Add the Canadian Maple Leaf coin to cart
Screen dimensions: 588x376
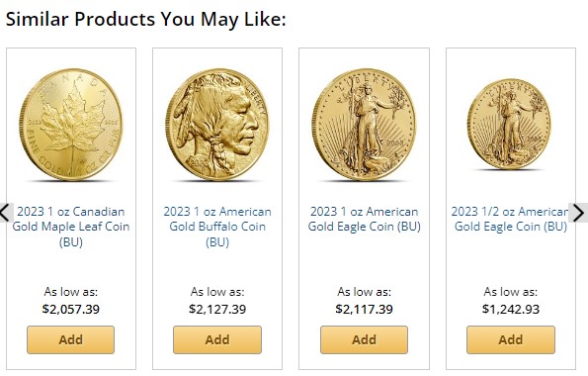click(70, 340)
